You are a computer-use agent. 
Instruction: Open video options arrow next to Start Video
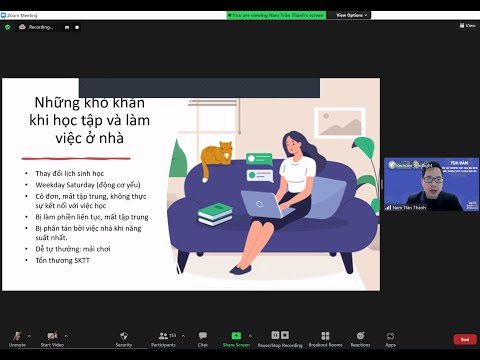pos(66,336)
